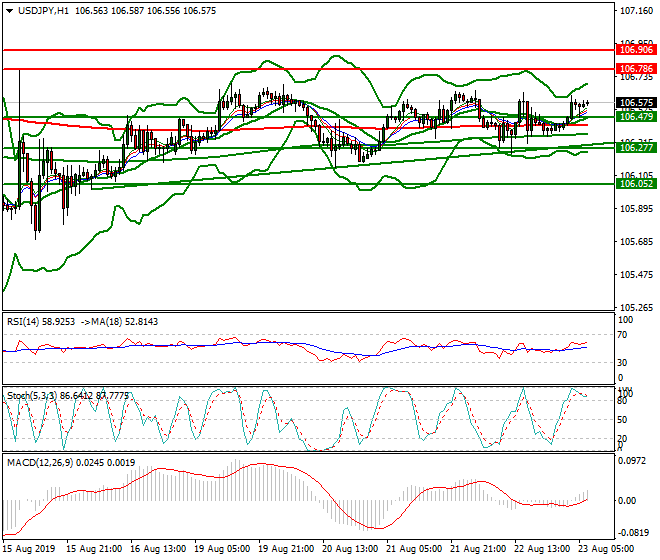Click the 15 Aug 21:00 time label

tap(94, 549)
